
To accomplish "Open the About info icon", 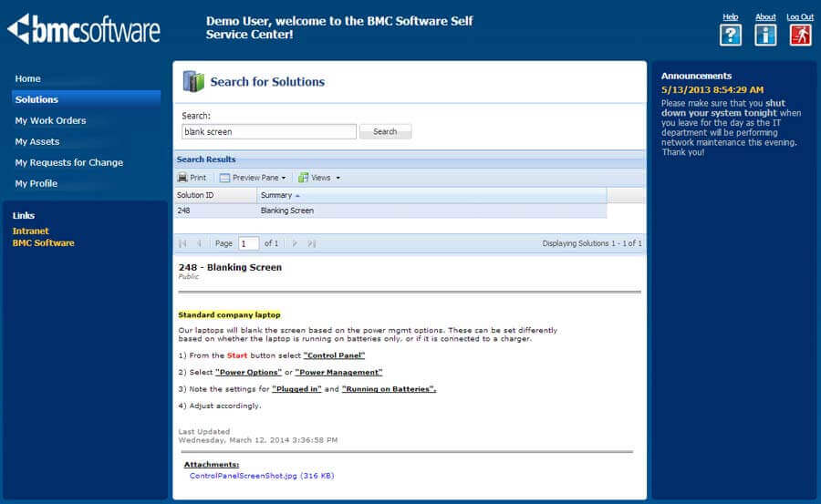I will [x=765, y=36].
